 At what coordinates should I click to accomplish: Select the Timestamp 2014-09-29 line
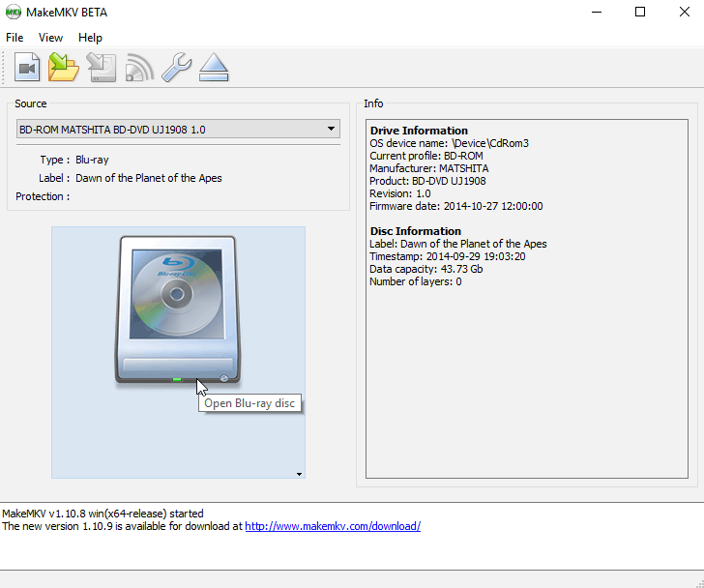click(447, 256)
